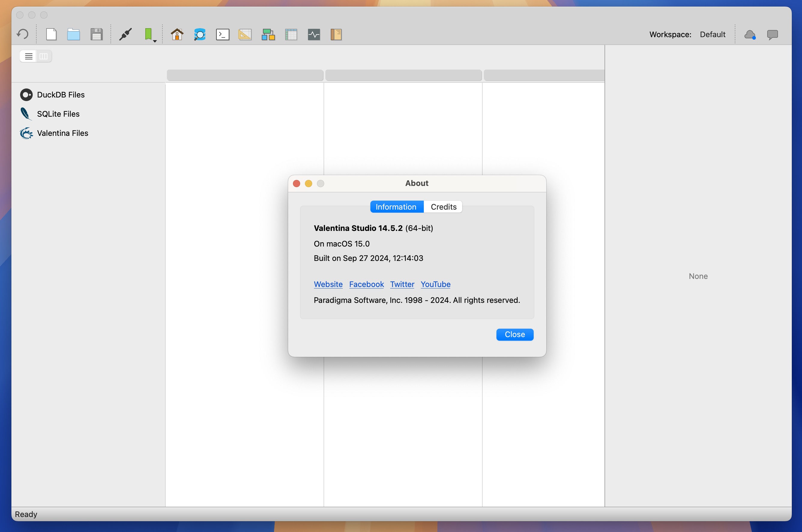Switch to list view toggle button
This screenshot has height=532, width=802.
click(x=29, y=56)
